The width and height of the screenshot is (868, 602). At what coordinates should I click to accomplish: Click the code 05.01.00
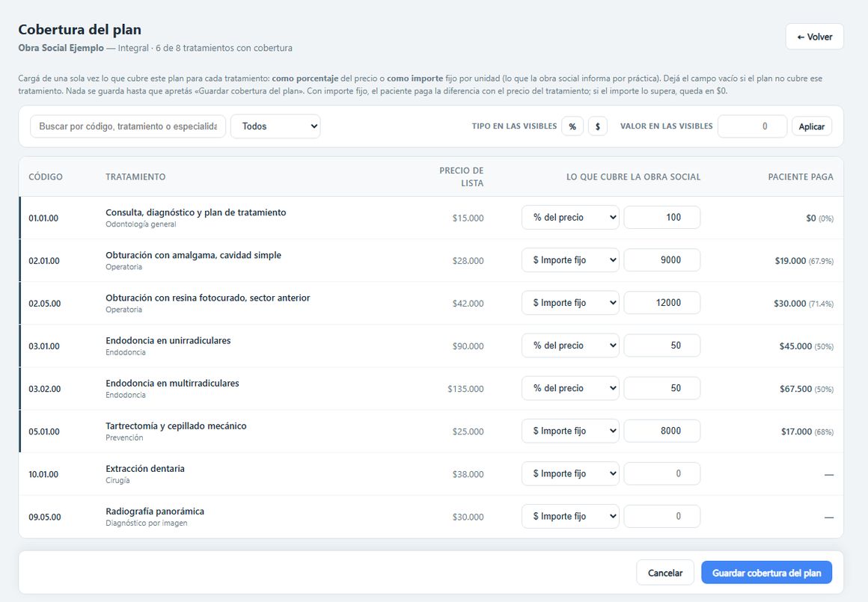click(x=43, y=431)
